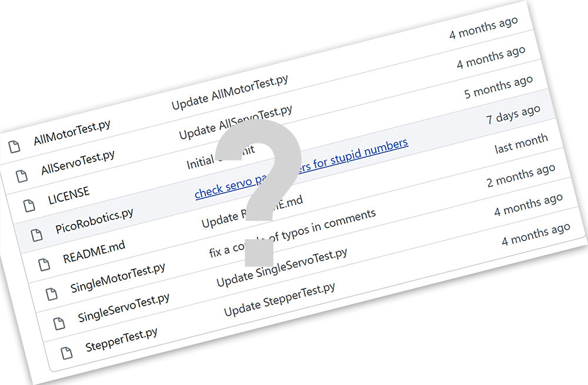Select the file icon for PicoRobotics.py
The height and width of the screenshot is (385, 588).
(x=37, y=235)
